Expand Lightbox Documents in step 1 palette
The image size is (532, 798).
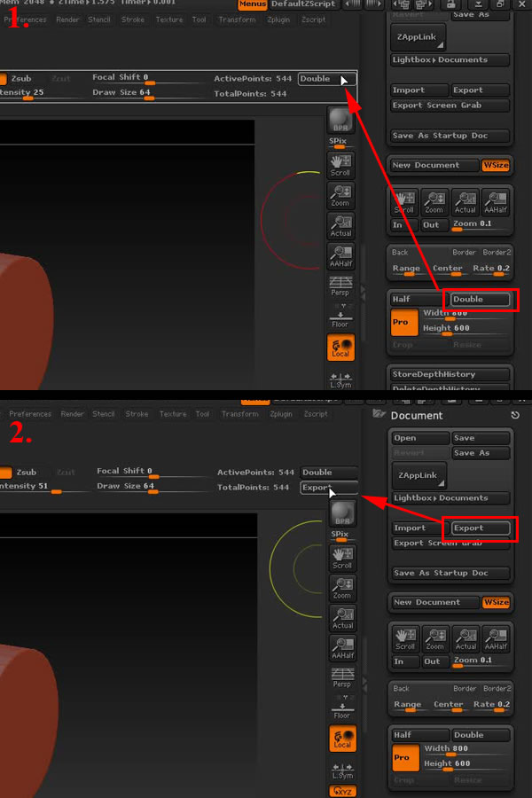point(450,60)
